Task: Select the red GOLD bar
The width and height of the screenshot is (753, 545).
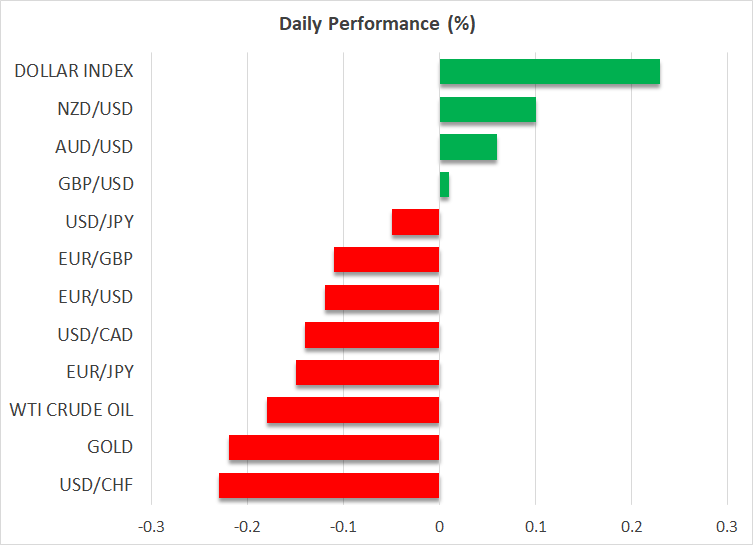Action: coord(334,447)
